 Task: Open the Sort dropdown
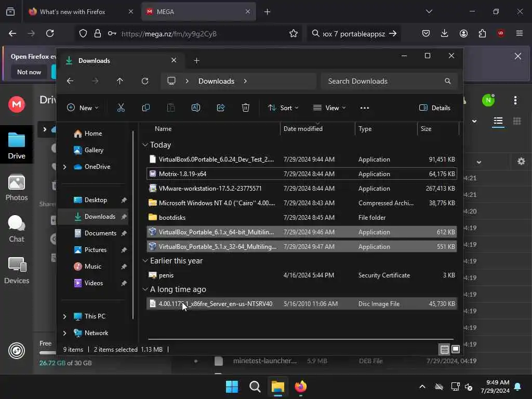[283, 108]
